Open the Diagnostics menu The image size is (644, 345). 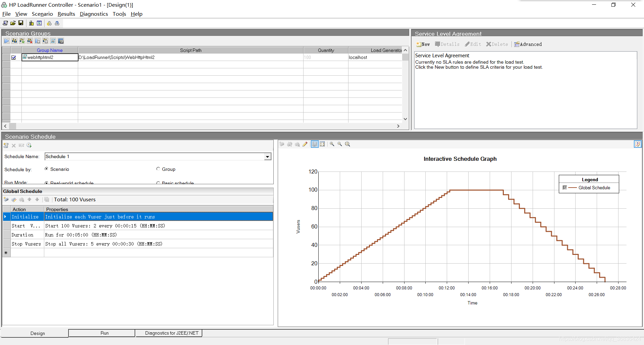coord(94,14)
